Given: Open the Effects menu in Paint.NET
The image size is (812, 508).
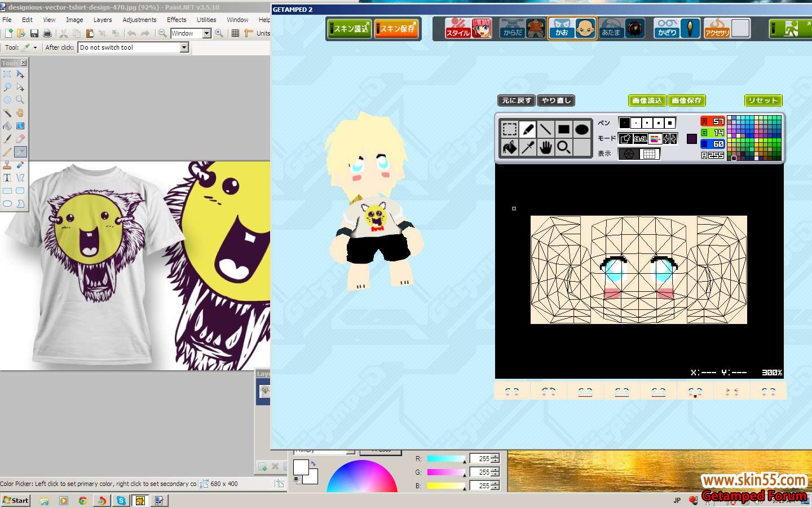Looking at the screenshot, I should click(x=176, y=20).
